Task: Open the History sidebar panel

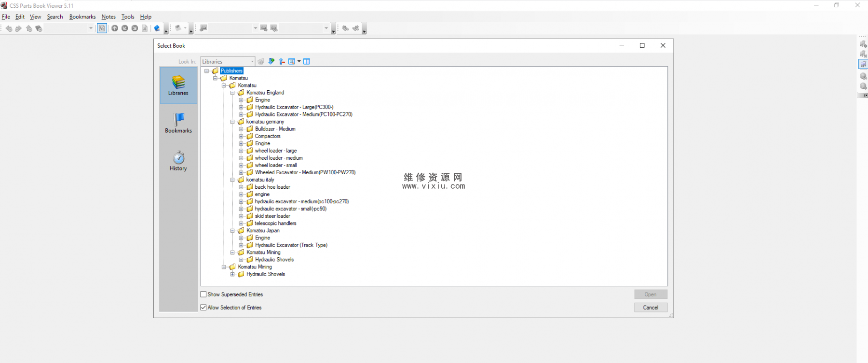Action: [x=178, y=161]
